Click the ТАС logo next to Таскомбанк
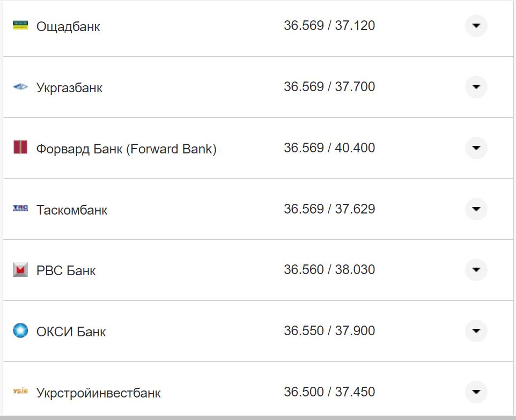 click(x=19, y=208)
